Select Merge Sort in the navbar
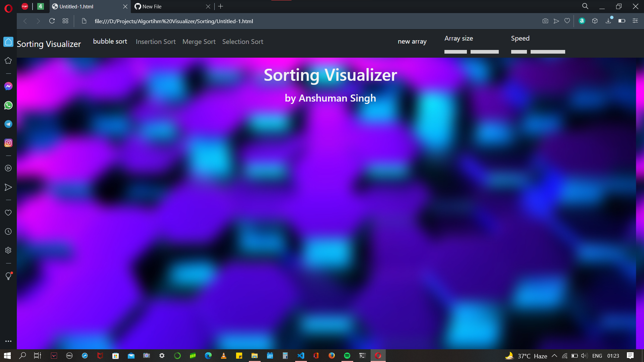This screenshot has width=644, height=362. click(x=199, y=42)
